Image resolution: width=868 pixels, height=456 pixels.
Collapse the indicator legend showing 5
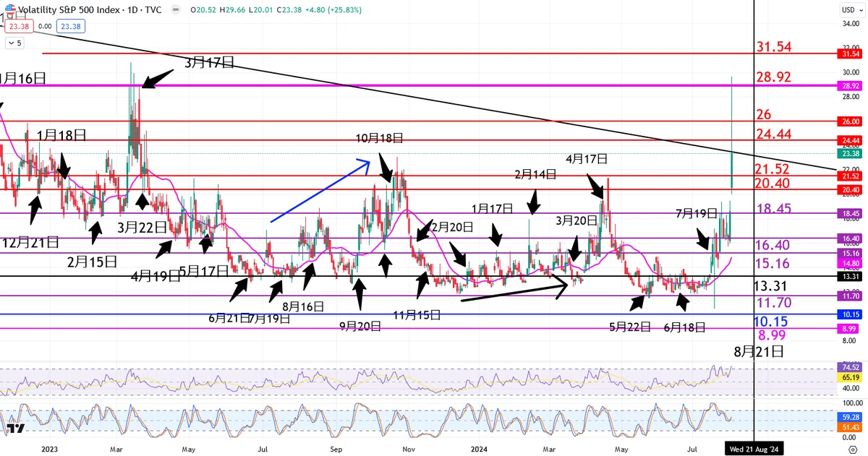click(14, 43)
